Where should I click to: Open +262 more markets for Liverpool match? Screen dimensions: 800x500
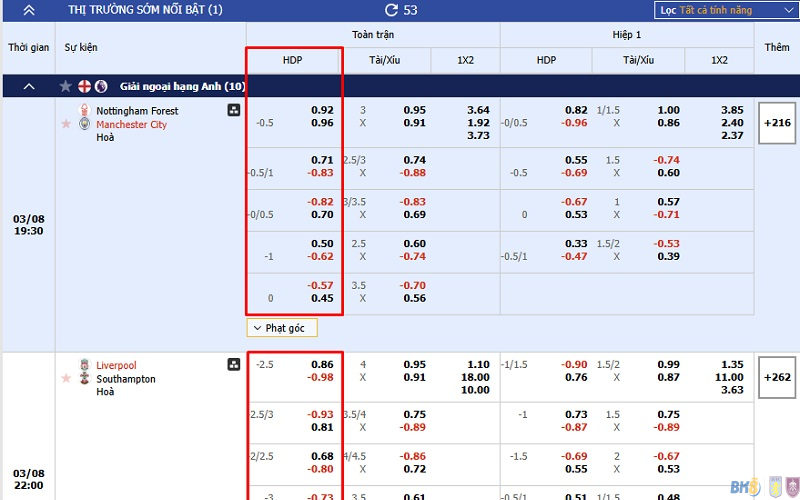pyautogui.click(x=777, y=378)
